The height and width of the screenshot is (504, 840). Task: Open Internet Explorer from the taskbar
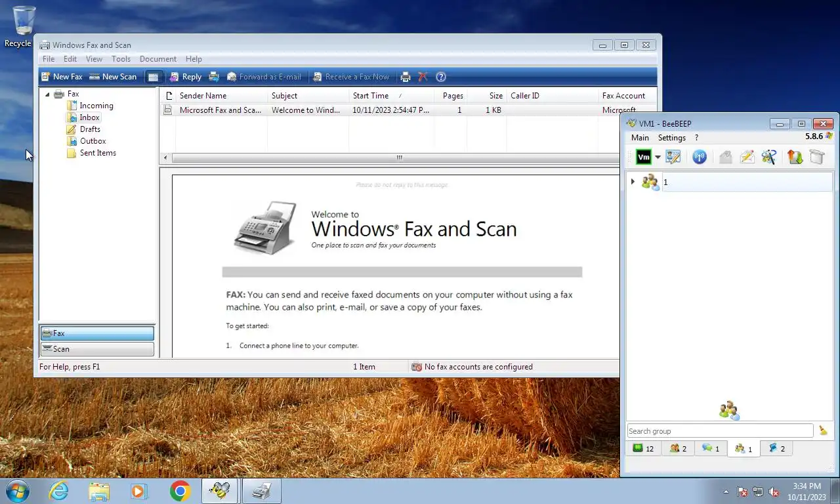point(59,491)
